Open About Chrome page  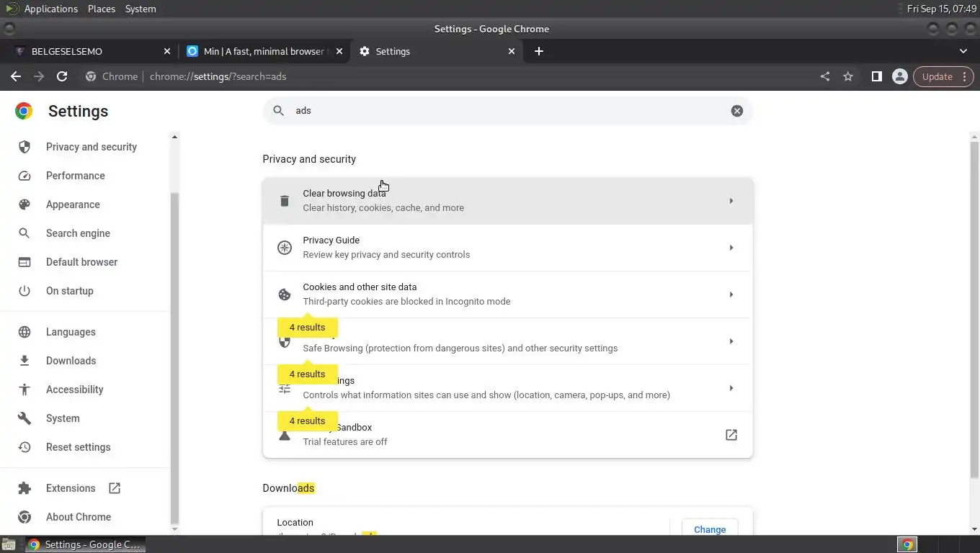[x=78, y=517]
